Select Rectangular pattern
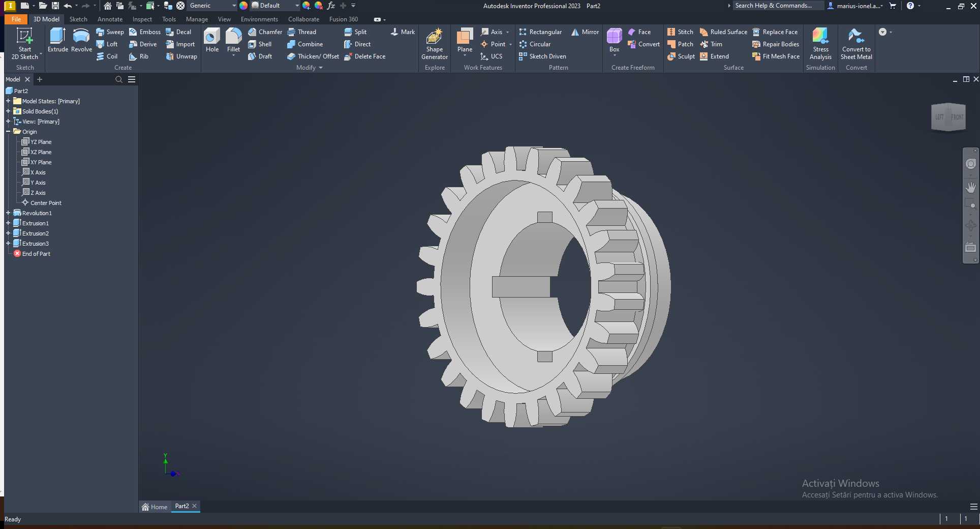This screenshot has width=980, height=529. click(x=540, y=32)
